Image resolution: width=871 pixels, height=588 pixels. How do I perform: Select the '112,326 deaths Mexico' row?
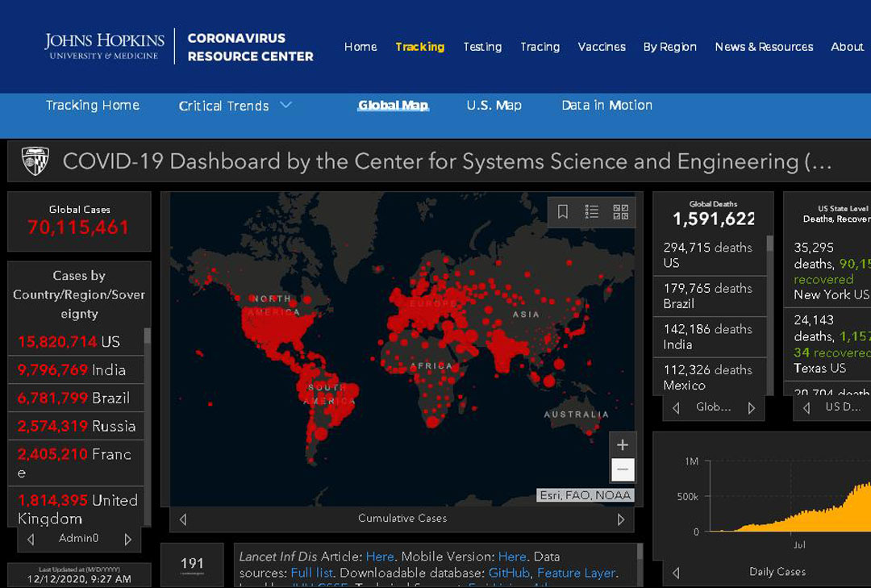[x=710, y=377]
